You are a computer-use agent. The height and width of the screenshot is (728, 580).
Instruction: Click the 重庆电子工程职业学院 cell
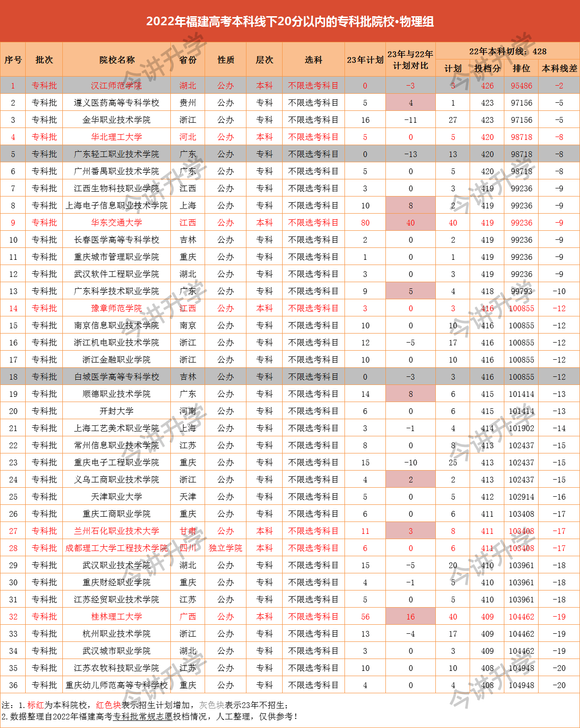(117, 462)
